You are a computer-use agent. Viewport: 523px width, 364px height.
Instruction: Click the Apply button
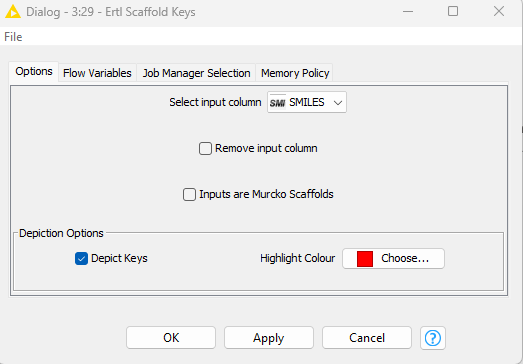pyautogui.click(x=269, y=338)
